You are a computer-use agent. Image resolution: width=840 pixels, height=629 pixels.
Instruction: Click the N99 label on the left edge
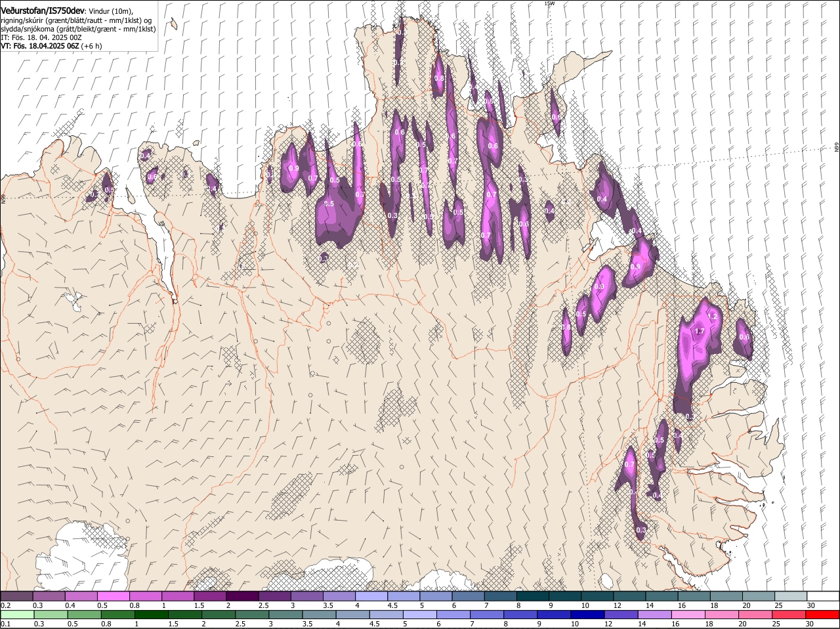tap(3, 198)
